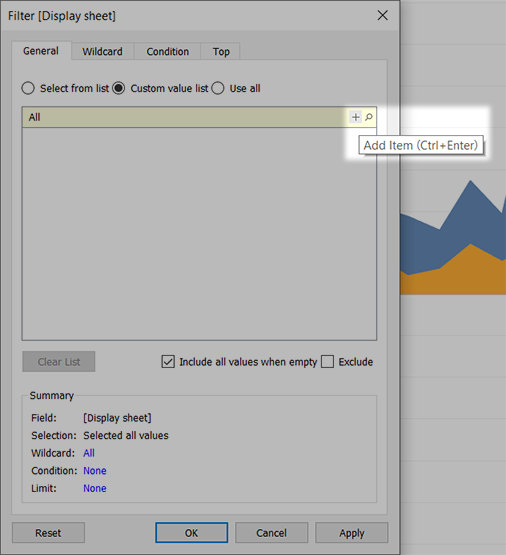506x555 pixels.
Task: Click the Add Item plus icon
Action: (356, 117)
